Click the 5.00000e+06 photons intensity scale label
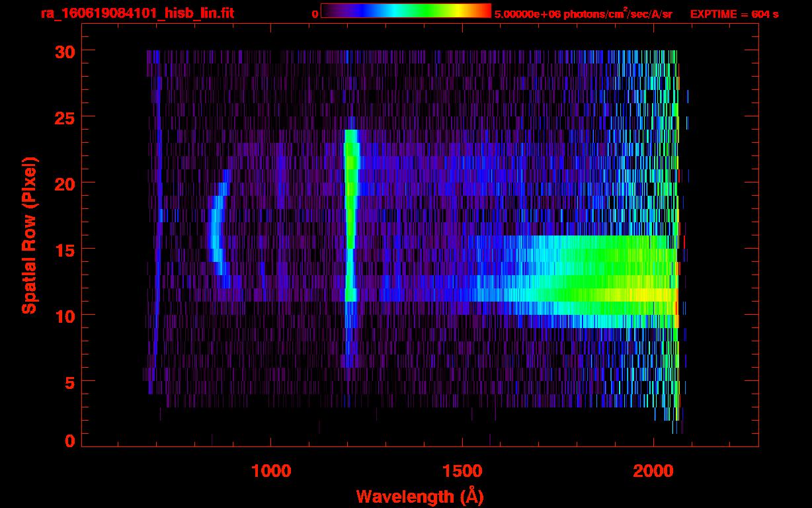 583,14
